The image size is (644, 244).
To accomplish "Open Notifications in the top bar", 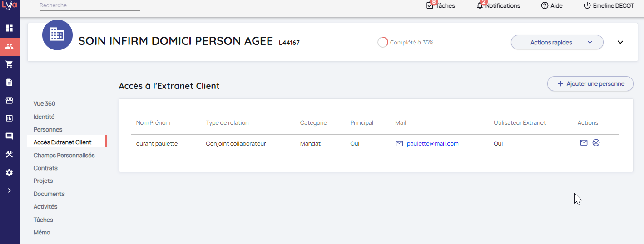I will click(499, 6).
